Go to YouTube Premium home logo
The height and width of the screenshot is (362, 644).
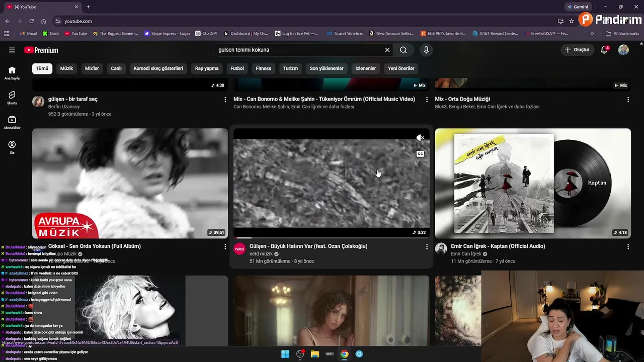(x=41, y=50)
